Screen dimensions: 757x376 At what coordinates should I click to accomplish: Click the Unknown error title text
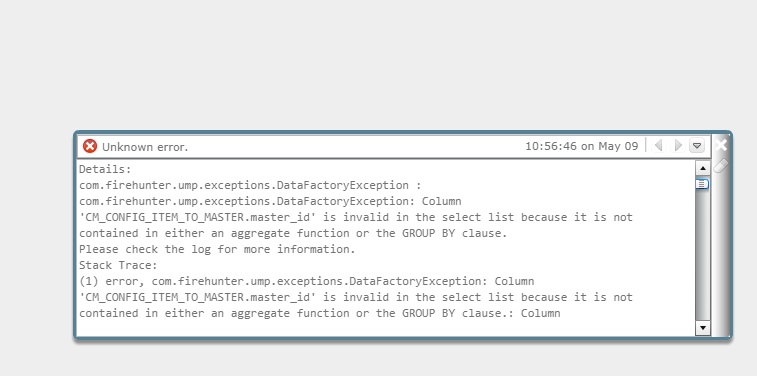click(145, 147)
